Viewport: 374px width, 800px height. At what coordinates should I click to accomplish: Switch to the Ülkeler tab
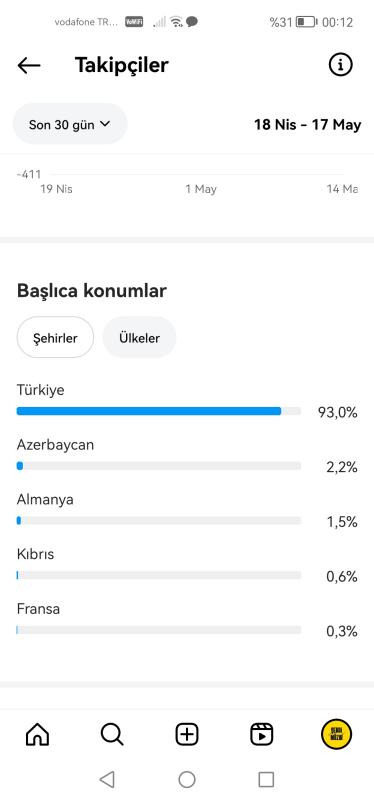(x=139, y=337)
